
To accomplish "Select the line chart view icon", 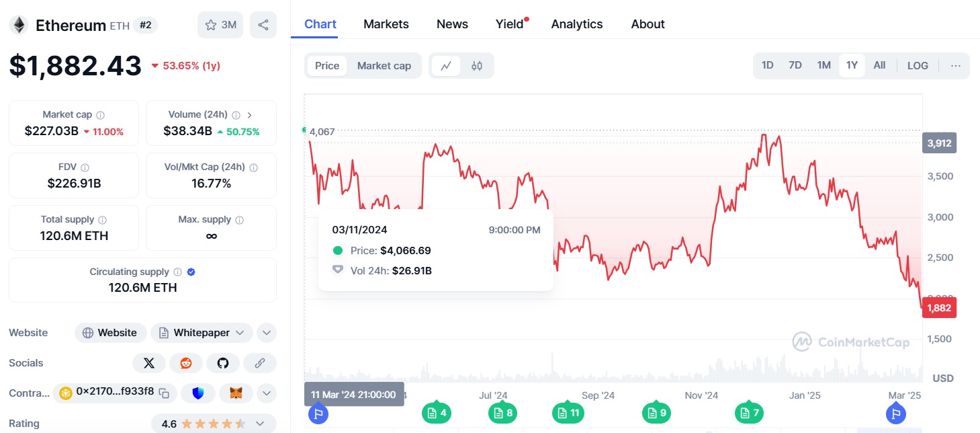I will click(446, 66).
